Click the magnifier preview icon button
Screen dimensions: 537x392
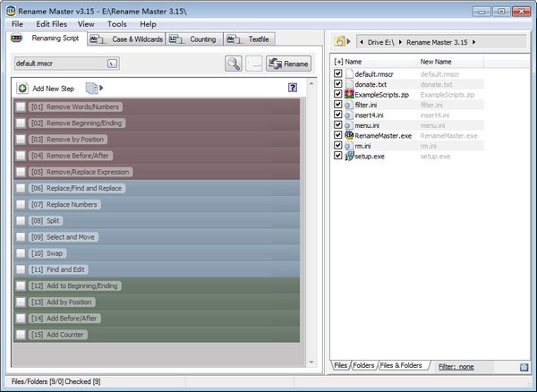[x=234, y=64]
